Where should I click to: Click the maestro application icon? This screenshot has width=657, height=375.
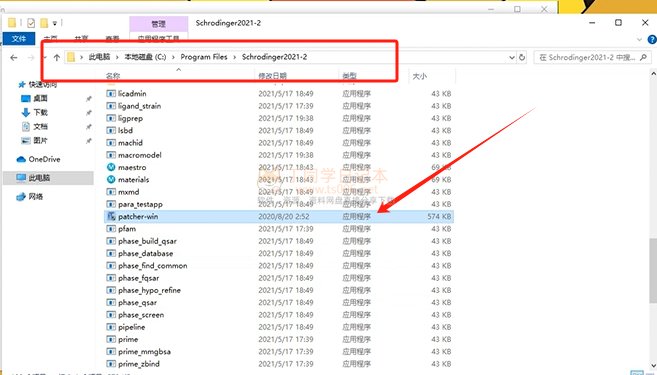point(111,167)
